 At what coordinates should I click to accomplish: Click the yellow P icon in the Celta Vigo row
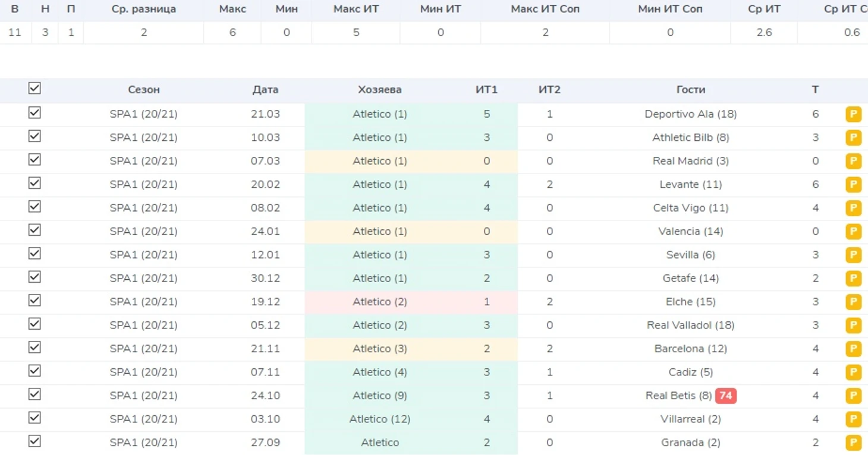(x=853, y=208)
